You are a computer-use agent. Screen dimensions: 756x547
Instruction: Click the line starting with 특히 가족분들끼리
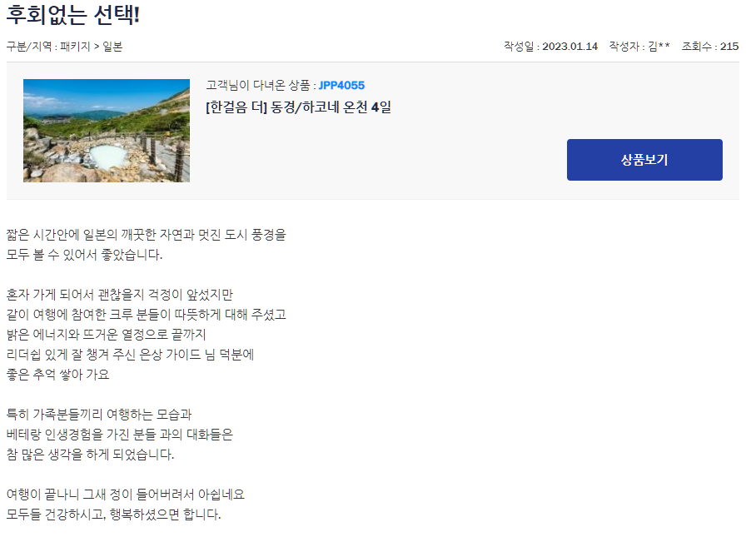99,415
